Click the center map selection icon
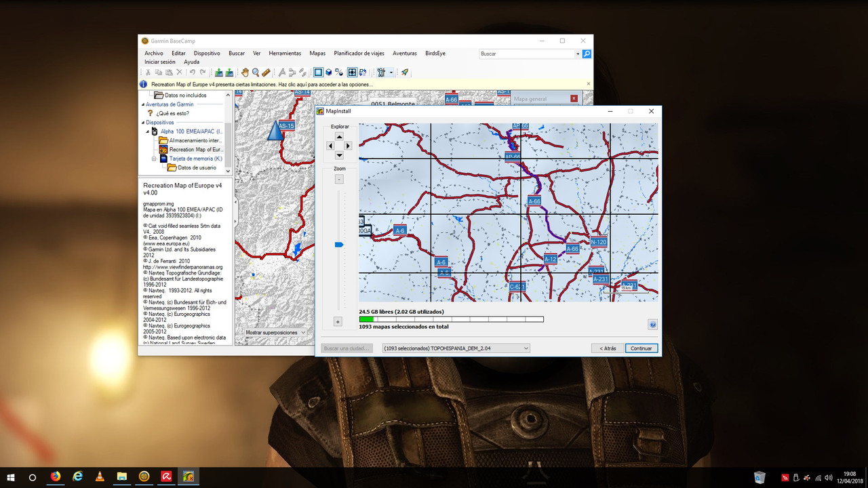Image resolution: width=868 pixels, height=488 pixels. tap(352, 72)
